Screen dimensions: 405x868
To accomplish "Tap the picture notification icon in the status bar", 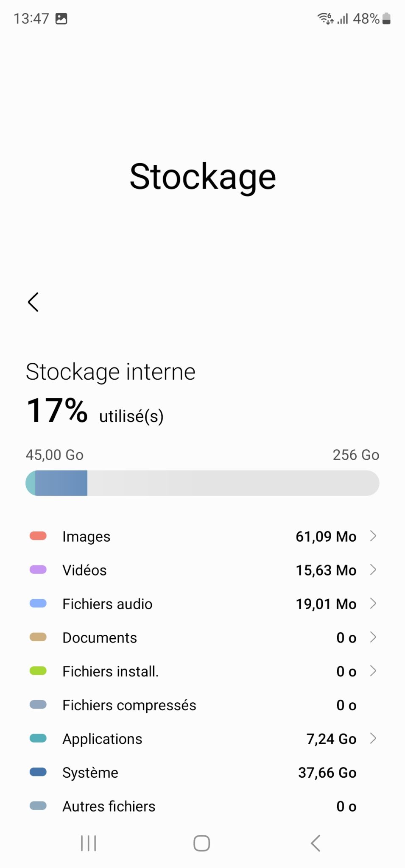I will [x=61, y=19].
